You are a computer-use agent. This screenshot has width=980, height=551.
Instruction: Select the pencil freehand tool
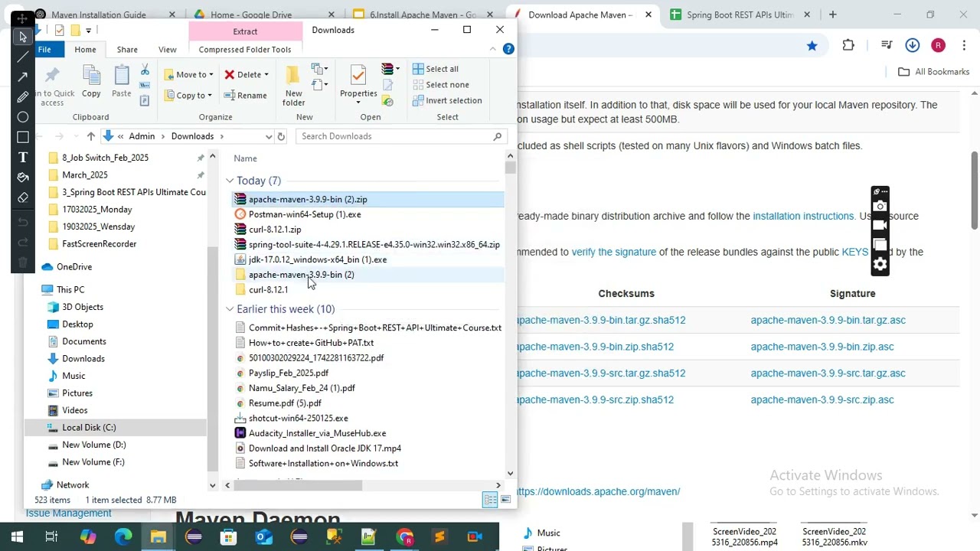[x=23, y=97]
